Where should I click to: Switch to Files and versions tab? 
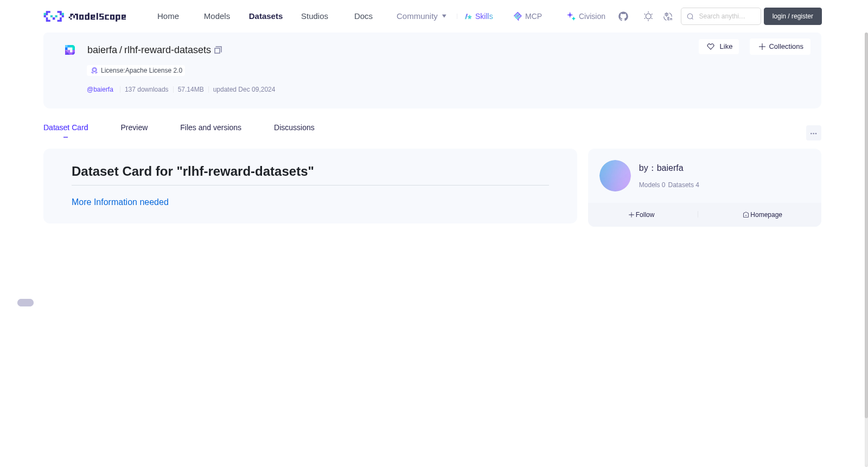[210, 127]
